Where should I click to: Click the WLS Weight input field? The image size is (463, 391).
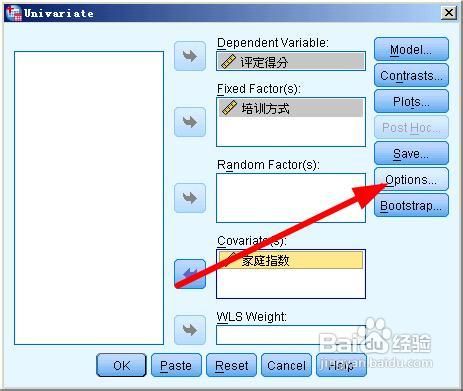pyautogui.click(x=291, y=335)
